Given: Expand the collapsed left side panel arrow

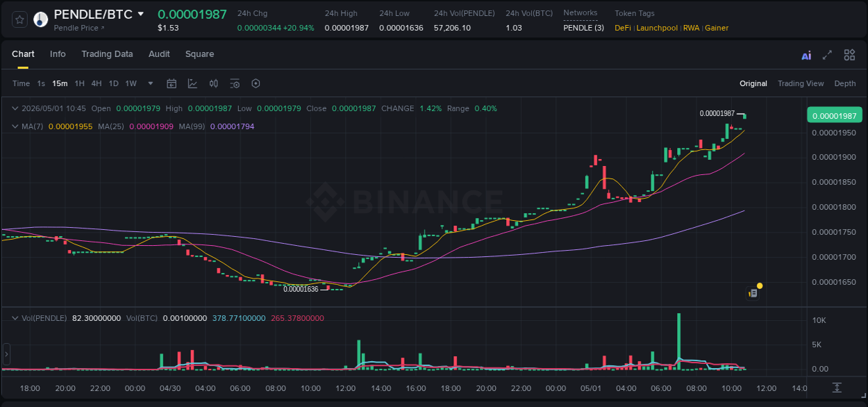Looking at the screenshot, I should point(6,354).
